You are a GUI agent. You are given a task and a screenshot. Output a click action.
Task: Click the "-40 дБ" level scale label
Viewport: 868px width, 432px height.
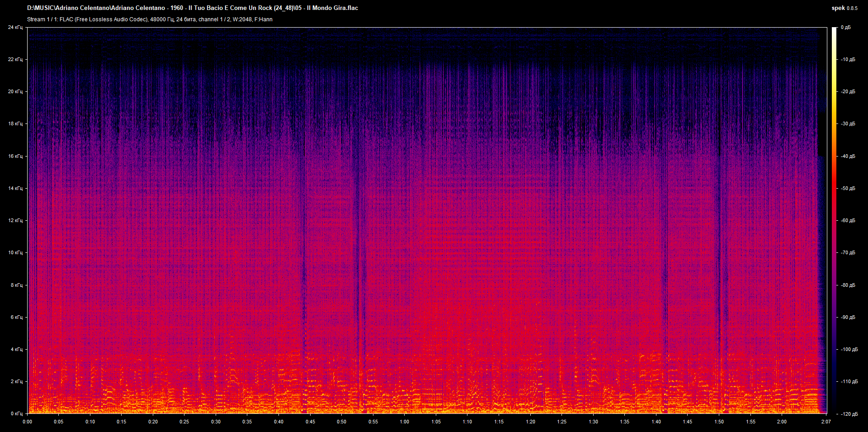pos(848,157)
